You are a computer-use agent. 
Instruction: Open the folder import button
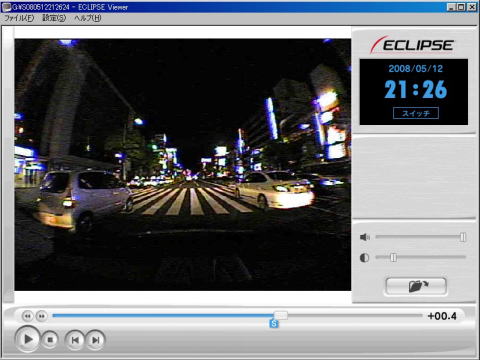416,286
